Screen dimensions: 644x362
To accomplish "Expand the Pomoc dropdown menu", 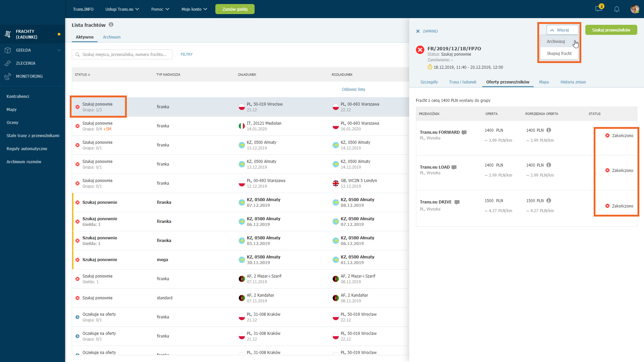I will coord(160,9).
